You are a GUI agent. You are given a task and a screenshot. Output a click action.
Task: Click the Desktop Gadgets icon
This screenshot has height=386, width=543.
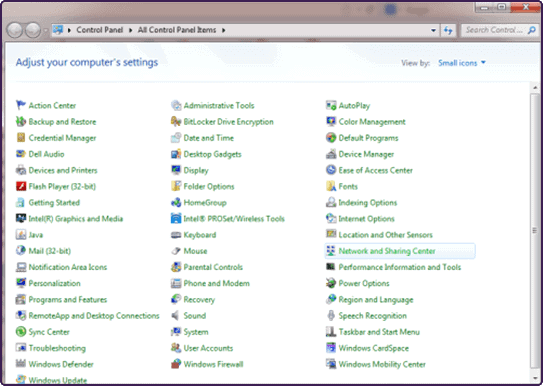(176, 154)
